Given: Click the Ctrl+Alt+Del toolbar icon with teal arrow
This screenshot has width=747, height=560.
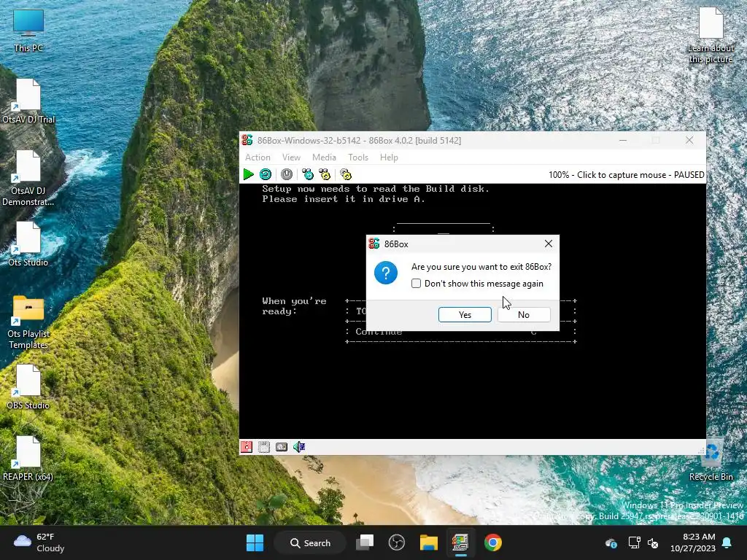Looking at the screenshot, I should [308, 175].
